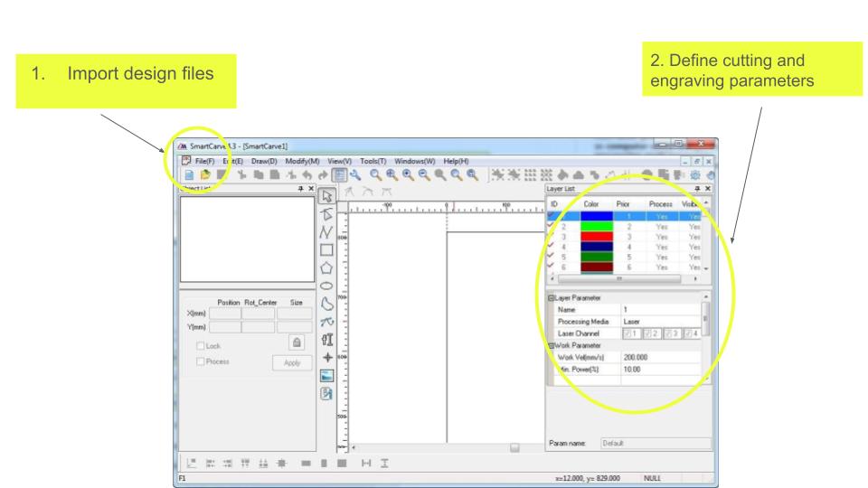Click the Work Vel value field
The image size is (868, 488).
(660, 357)
